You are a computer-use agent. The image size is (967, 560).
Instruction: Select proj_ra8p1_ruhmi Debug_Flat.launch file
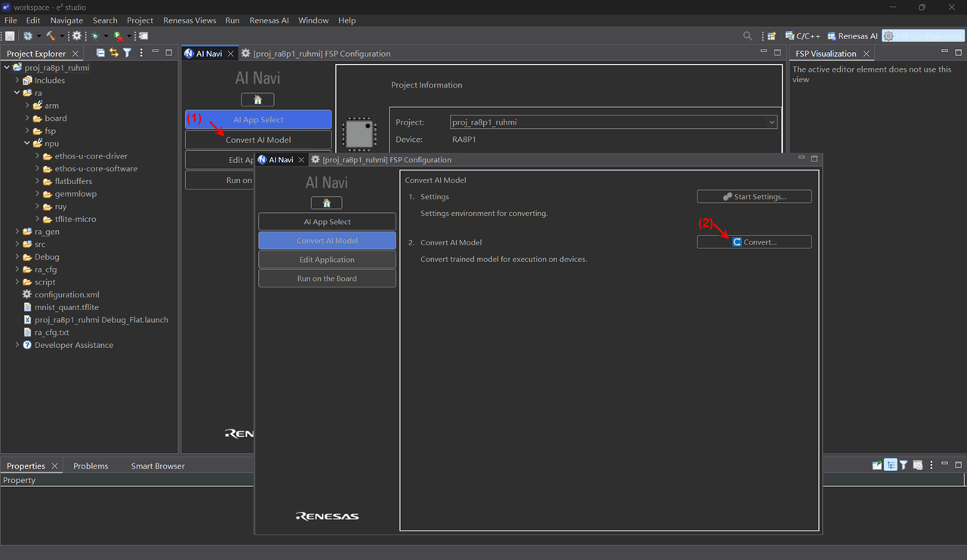[101, 320]
